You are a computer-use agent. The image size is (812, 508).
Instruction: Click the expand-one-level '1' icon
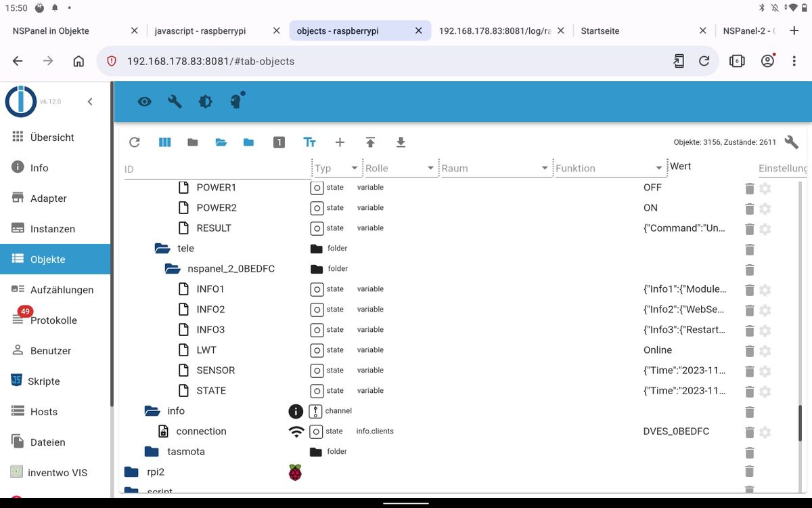(279, 142)
